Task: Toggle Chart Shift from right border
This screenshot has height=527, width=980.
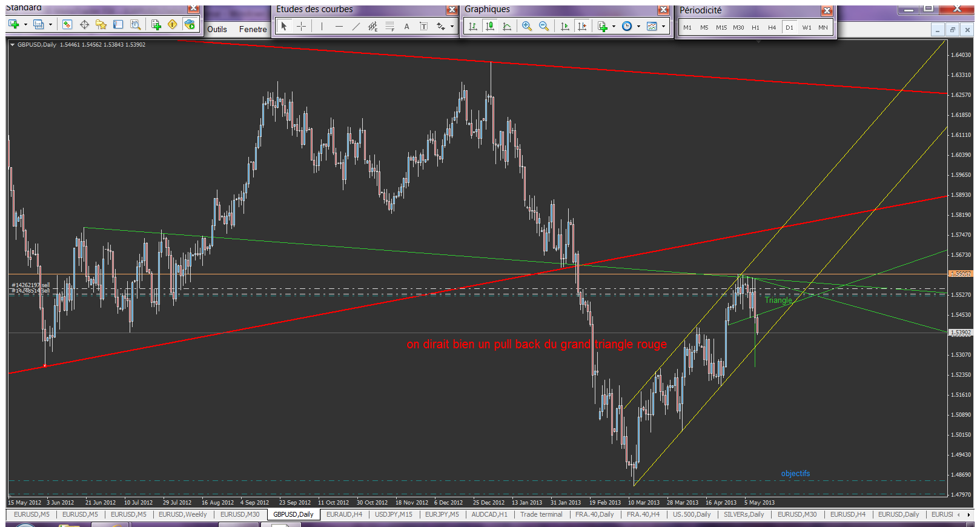Action: (x=581, y=26)
